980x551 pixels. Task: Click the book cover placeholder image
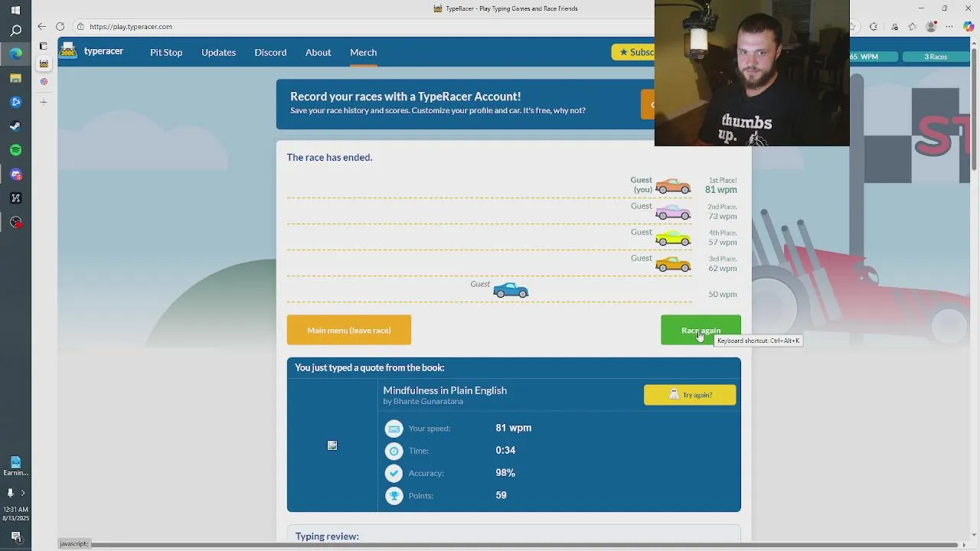pos(332,445)
